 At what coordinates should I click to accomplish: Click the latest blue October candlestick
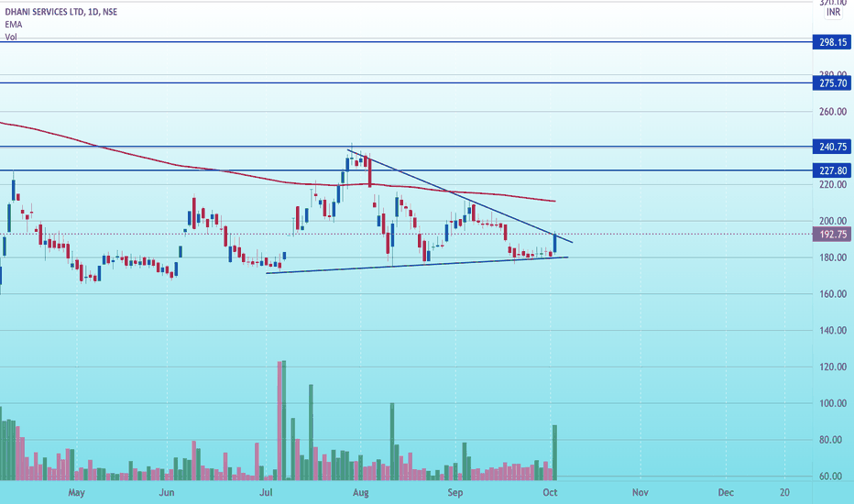pos(555,243)
